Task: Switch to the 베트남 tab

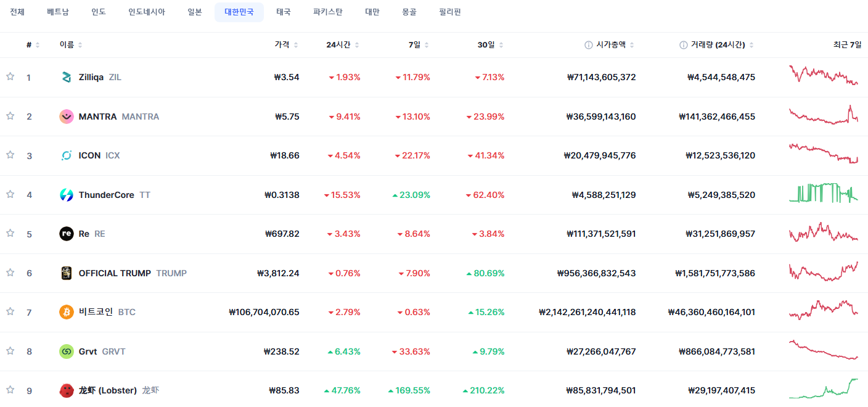Action: coord(58,12)
